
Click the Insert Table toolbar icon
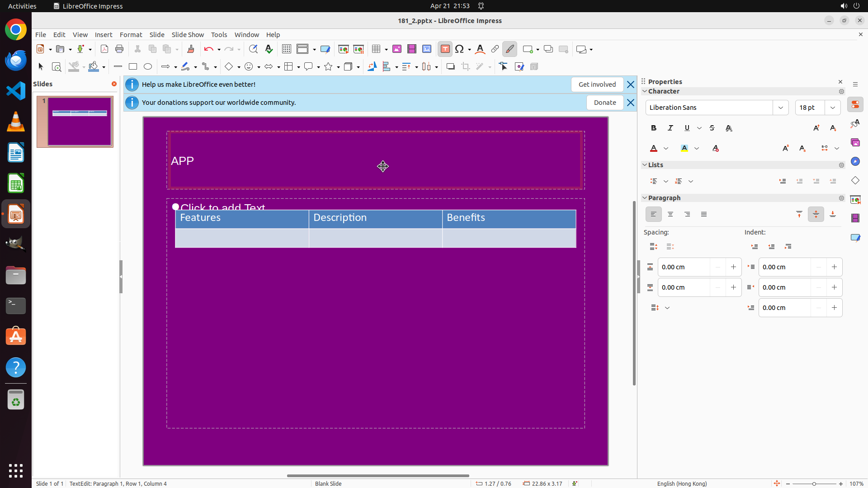pos(376,49)
